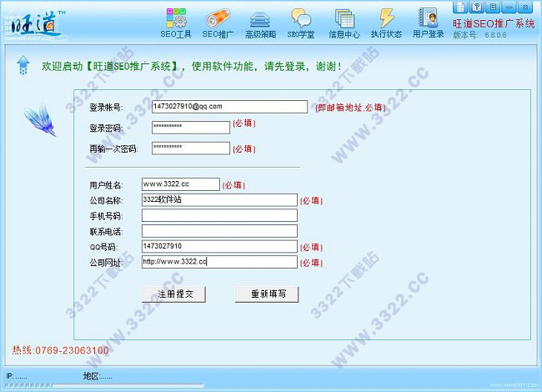This screenshot has height=392, width=542.
Task: Click the 重新填写 reset button
Action: (267, 294)
